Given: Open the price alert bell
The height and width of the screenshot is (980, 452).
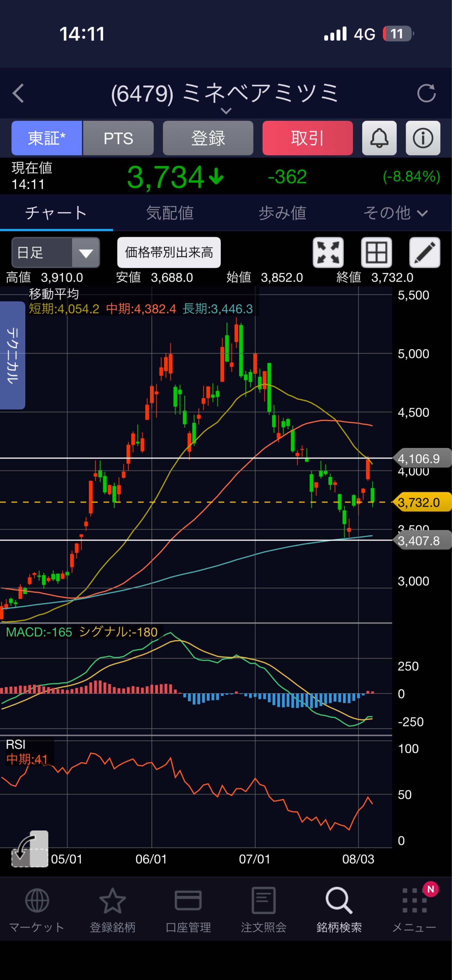Looking at the screenshot, I should point(379,138).
